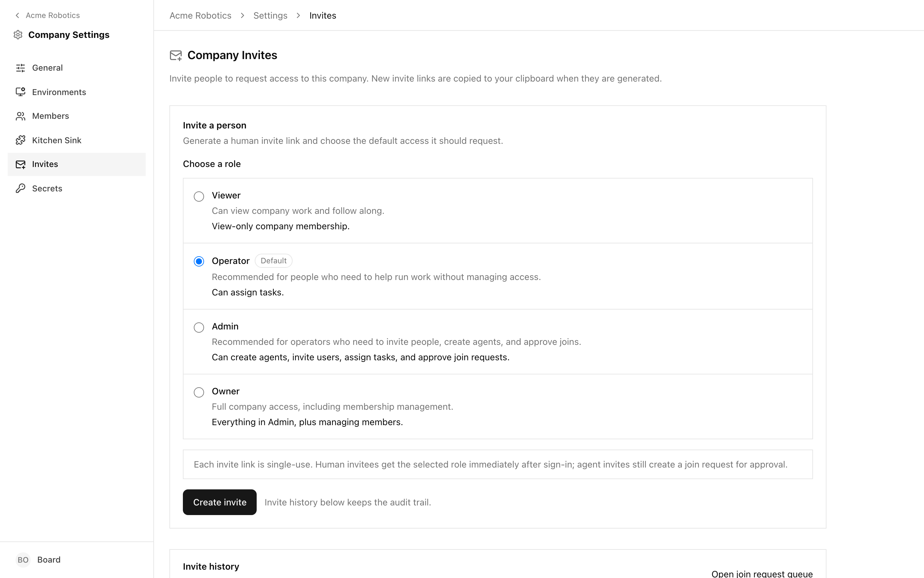Open Environments settings page
The height and width of the screenshot is (578, 924).
click(76, 92)
